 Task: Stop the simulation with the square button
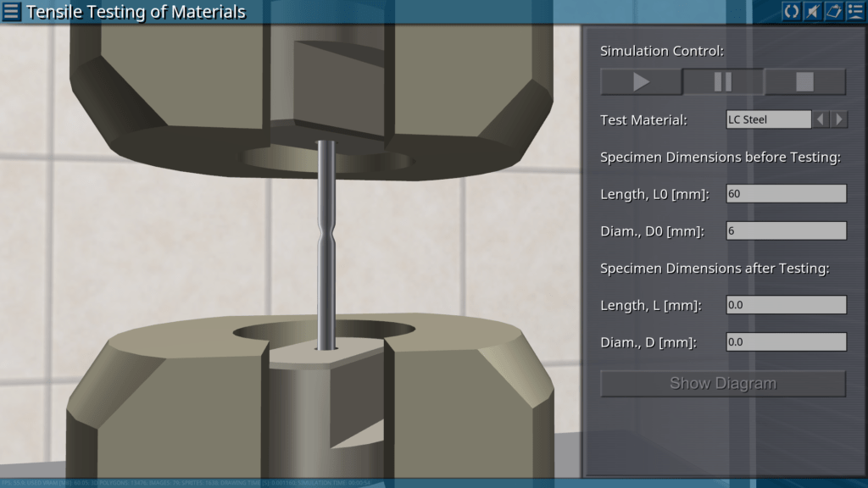[804, 82]
